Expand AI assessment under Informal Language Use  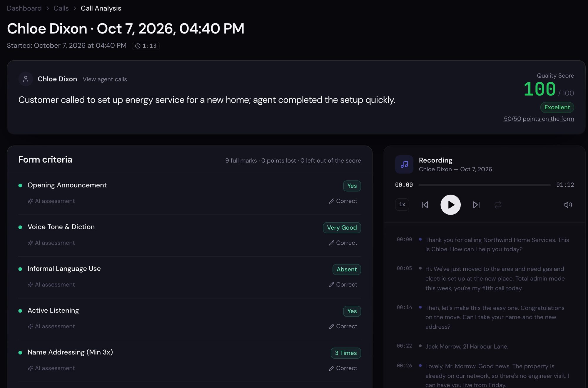(51, 285)
